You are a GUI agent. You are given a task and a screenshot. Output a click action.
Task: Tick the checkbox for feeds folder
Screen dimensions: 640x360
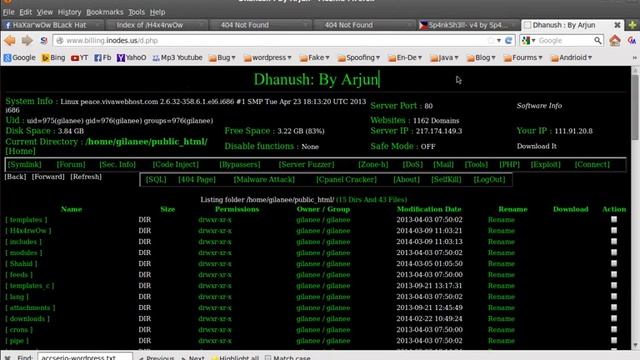pyautogui.click(x=614, y=274)
